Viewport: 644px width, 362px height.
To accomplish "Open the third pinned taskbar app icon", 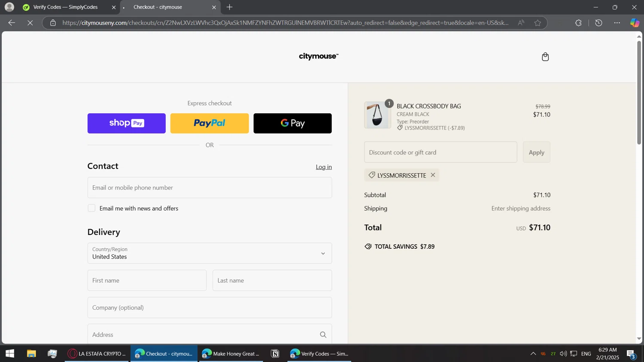I will point(52,354).
